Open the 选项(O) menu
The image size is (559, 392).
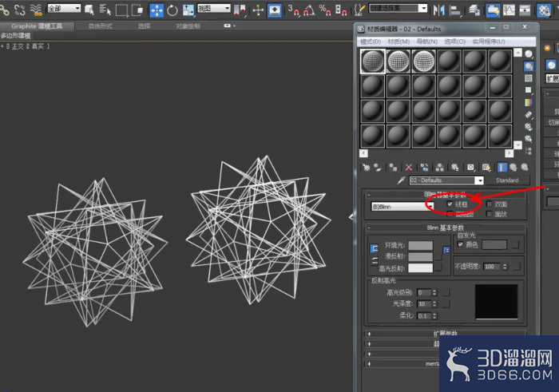coord(455,42)
